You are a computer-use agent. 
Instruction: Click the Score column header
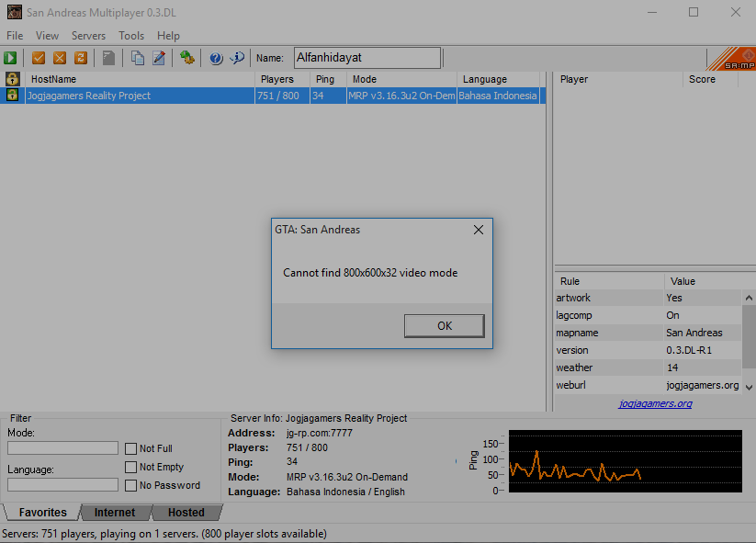pyautogui.click(x=711, y=79)
